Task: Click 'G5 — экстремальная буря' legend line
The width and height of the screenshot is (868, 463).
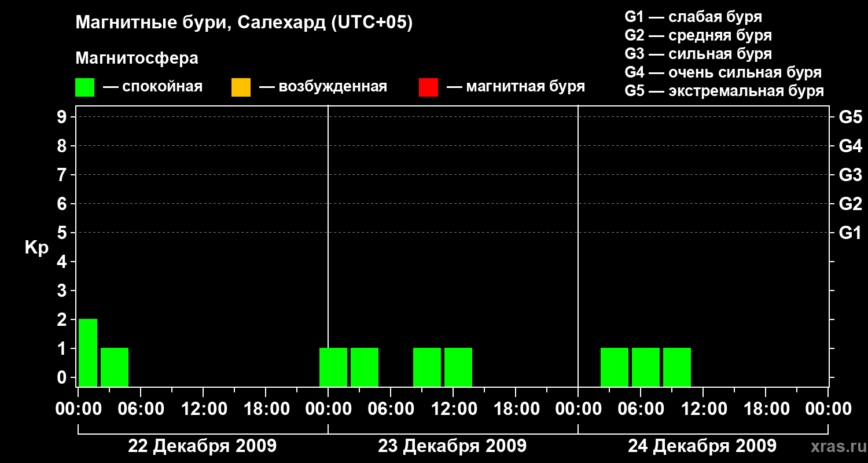Action: tap(724, 91)
